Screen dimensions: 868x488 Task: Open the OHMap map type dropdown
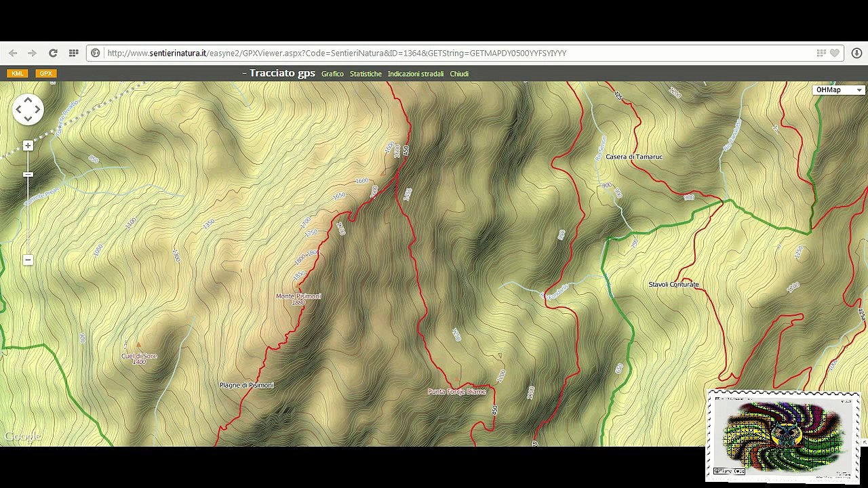pyautogui.click(x=839, y=90)
